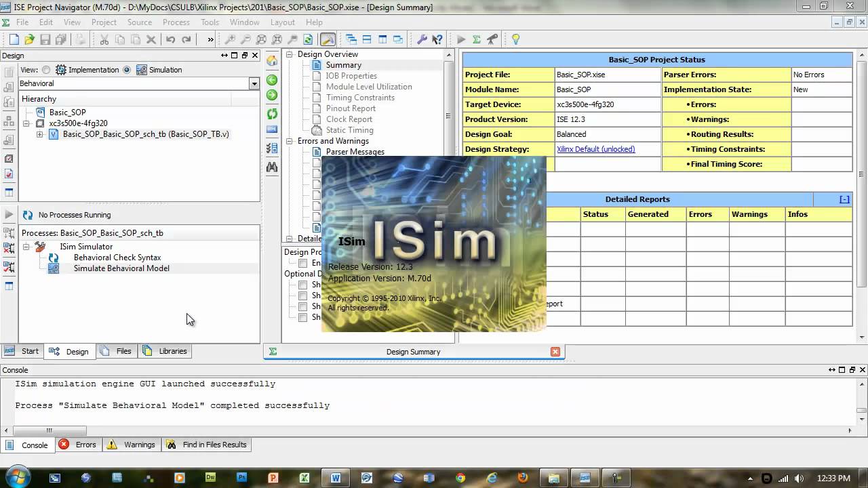Click the Module Level Utilization item
Screen dimensions: 868x488
(369, 87)
